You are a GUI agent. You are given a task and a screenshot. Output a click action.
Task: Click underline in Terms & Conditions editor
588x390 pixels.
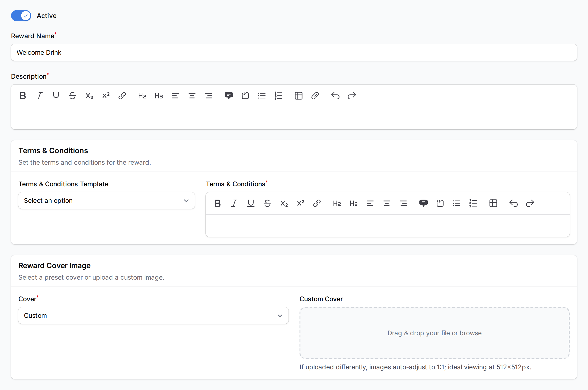pyautogui.click(x=251, y=204)
